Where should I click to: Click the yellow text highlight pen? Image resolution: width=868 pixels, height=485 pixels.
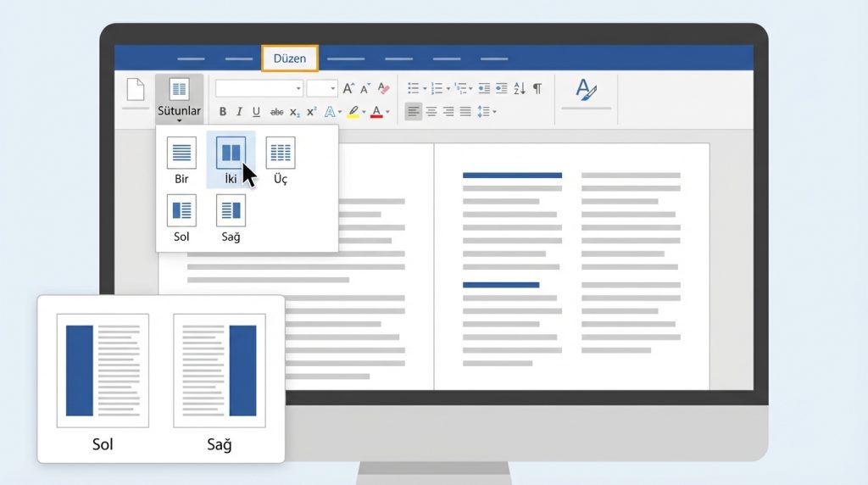pos(354,112)
